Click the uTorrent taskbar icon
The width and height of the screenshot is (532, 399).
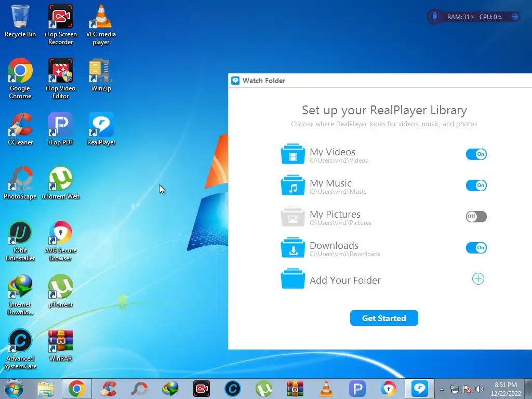click(x=264, y=389)
